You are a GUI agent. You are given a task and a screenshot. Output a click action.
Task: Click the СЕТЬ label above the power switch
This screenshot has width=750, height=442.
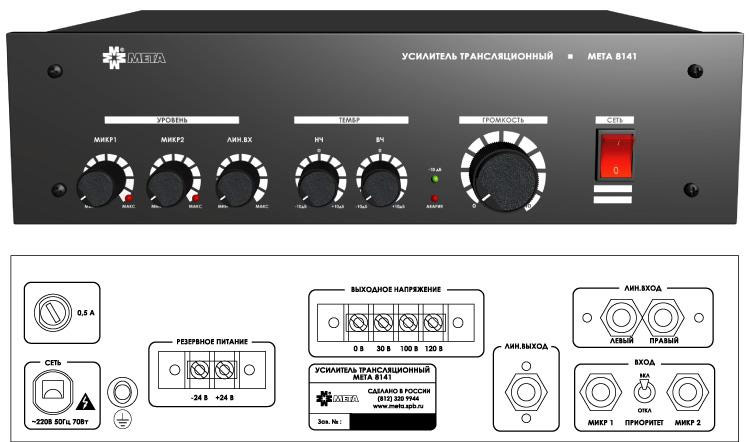pos(615,120)
